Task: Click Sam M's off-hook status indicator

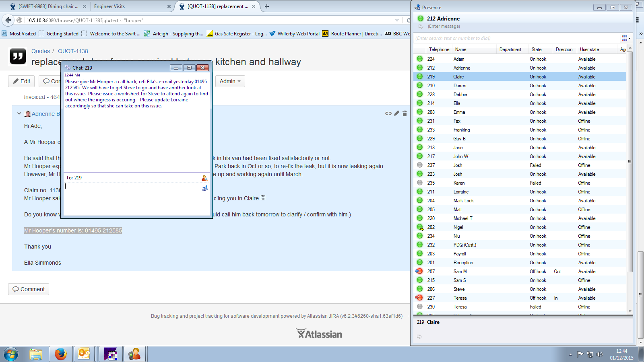Action: 419,271
